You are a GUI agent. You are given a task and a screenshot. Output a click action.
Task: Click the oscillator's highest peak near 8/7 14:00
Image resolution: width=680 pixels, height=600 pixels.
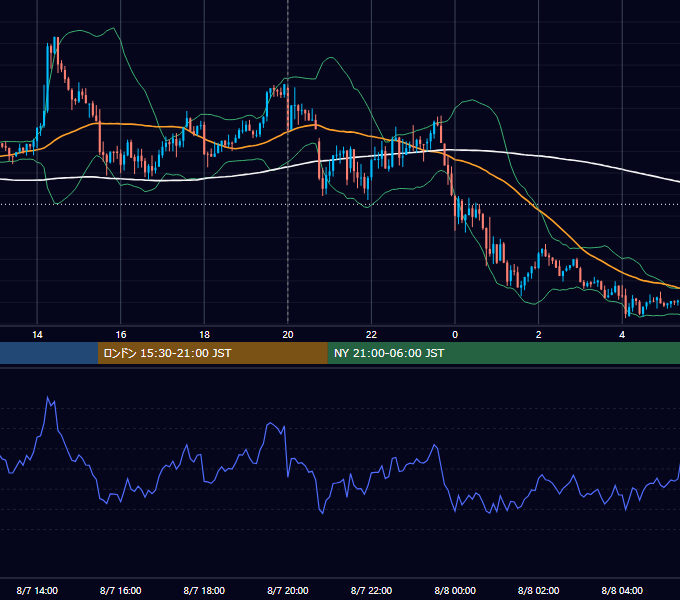tap(48, 397)
